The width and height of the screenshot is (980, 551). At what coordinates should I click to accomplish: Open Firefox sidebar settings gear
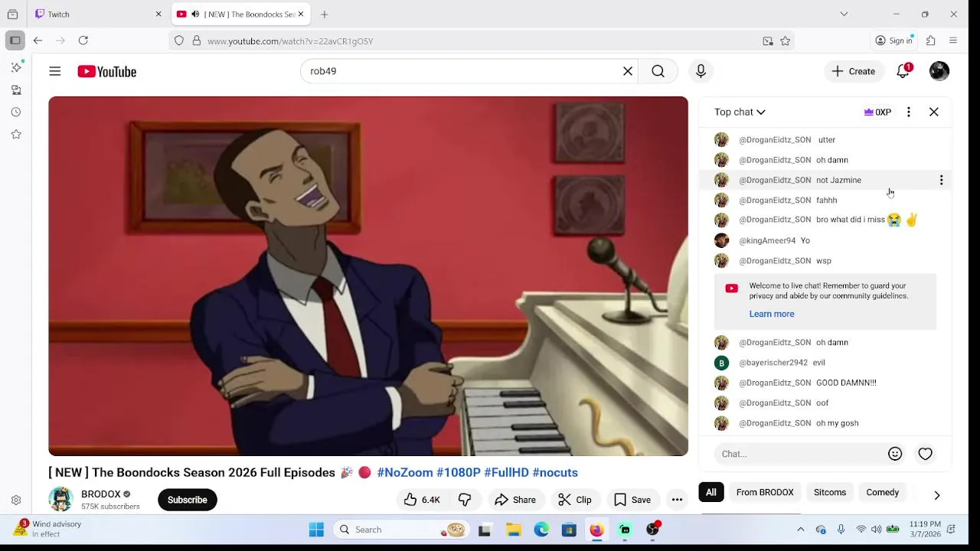click(16, 500)
